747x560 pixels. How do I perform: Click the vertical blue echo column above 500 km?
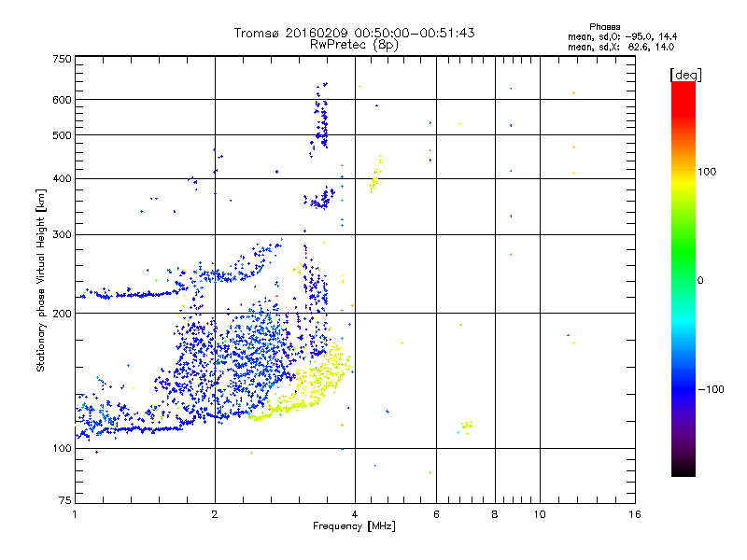point(322,117)
